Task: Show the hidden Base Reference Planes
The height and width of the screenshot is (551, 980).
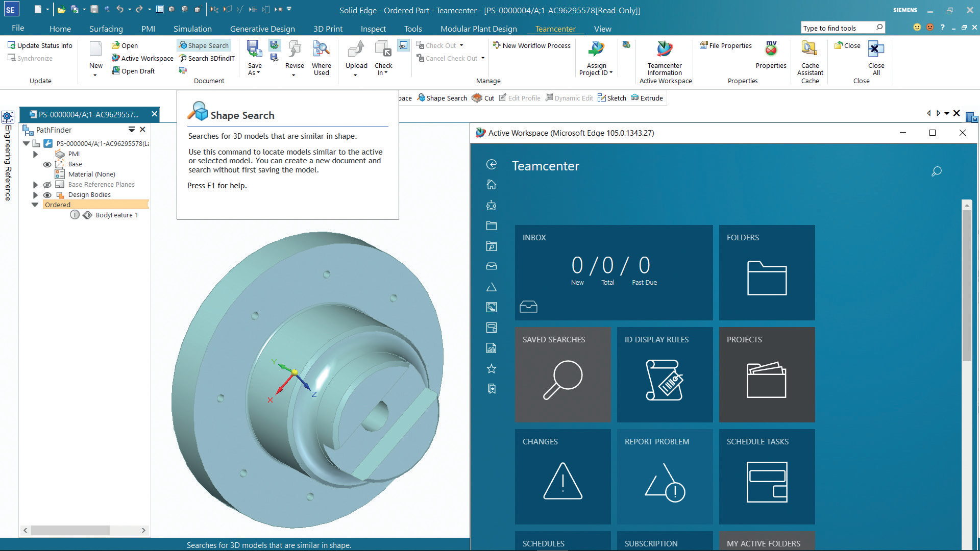Action: tap(47, 185)
